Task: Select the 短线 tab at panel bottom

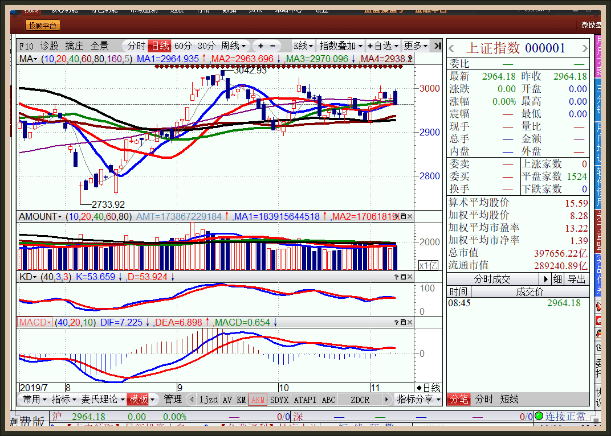Action: coord(509,399)
